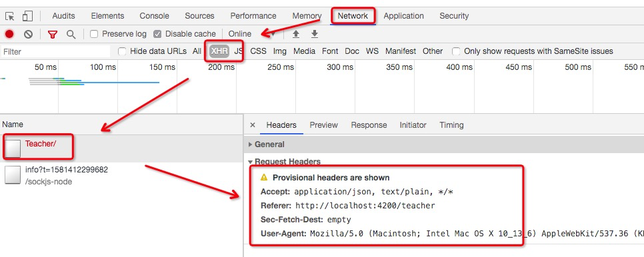Stop recording with the red record button
Viewport: 644px width, 257px height.
tap(9, 34)
